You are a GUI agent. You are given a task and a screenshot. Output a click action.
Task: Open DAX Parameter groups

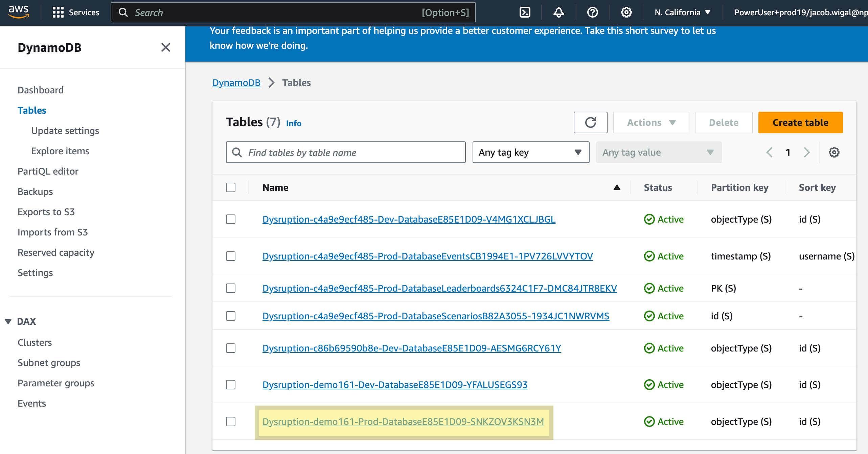(56, 383)
